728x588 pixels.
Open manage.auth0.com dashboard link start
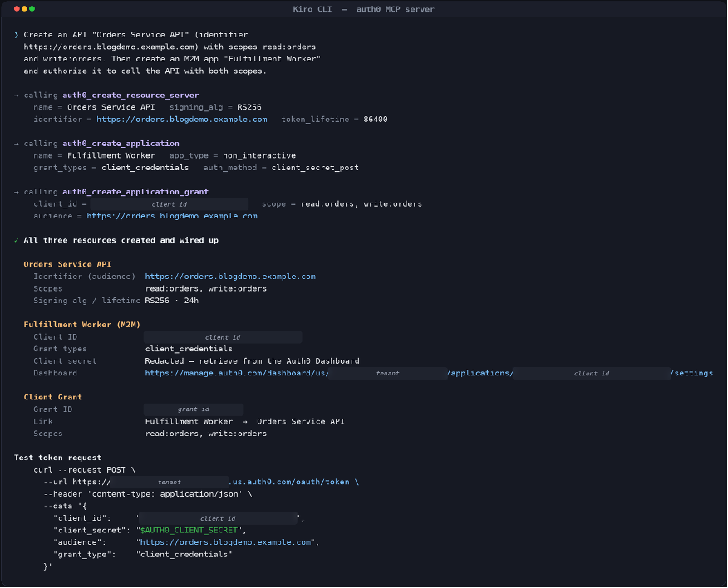pos(237,373)
